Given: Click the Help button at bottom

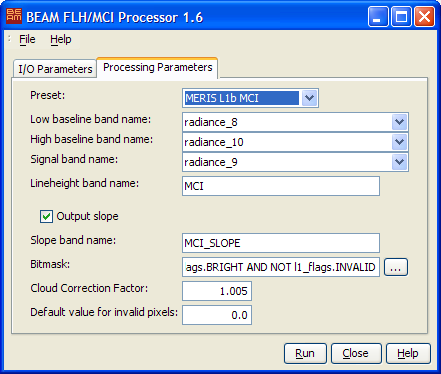Looking at the screenshot, I should point(408,353).
